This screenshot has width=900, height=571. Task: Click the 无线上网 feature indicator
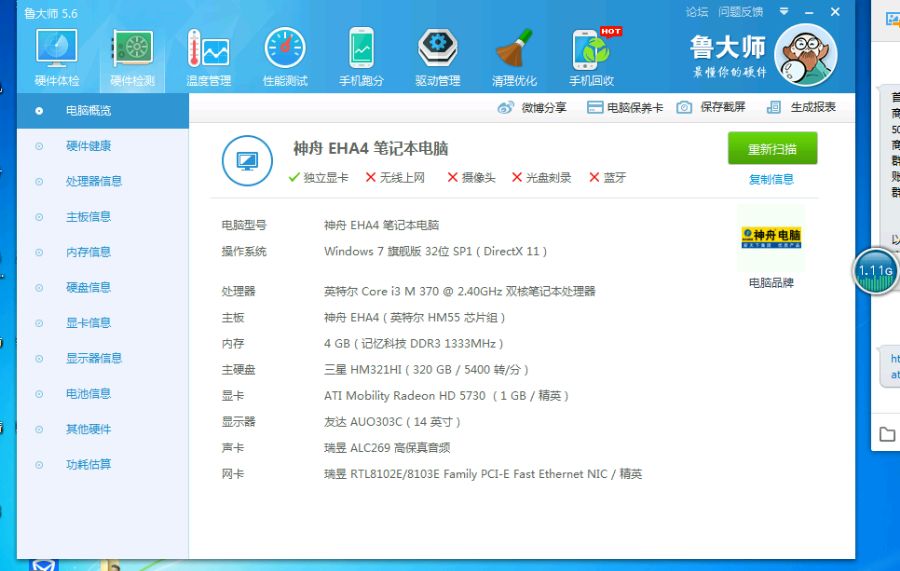395,178
